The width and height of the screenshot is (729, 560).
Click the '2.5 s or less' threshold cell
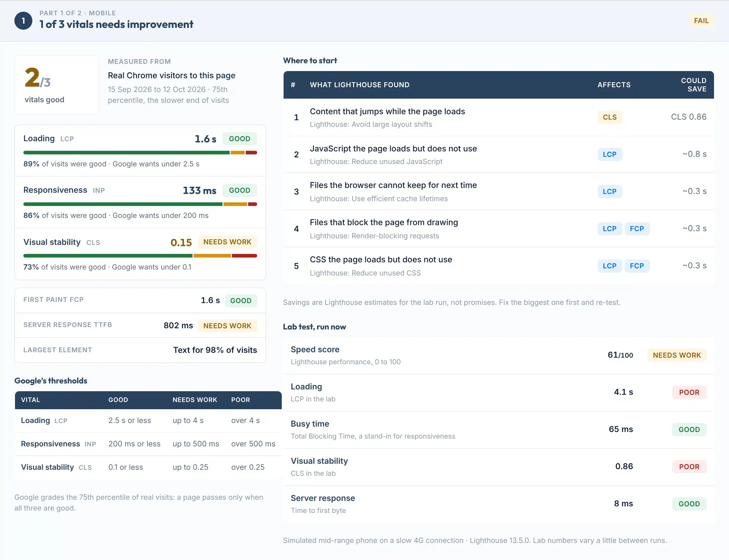click(130, 421)
